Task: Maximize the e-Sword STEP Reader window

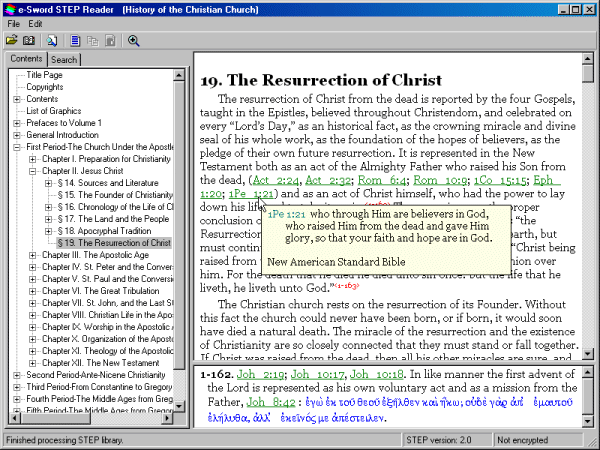Action: coord(575,9)
